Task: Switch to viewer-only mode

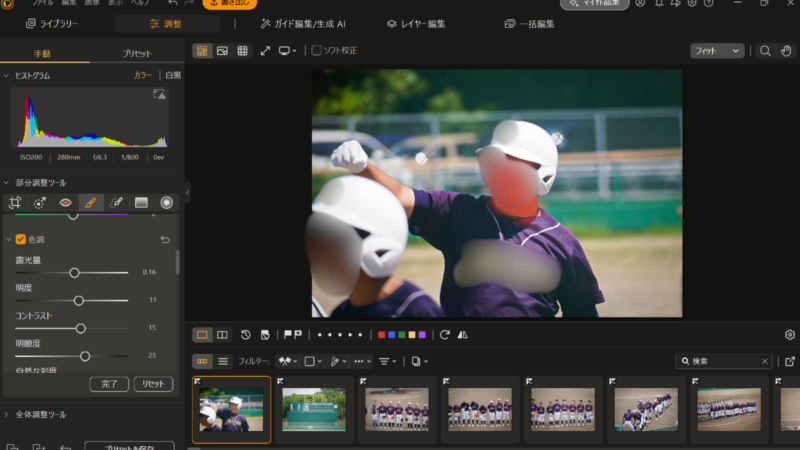Action: pyautogui.click(x=222, y=51)
